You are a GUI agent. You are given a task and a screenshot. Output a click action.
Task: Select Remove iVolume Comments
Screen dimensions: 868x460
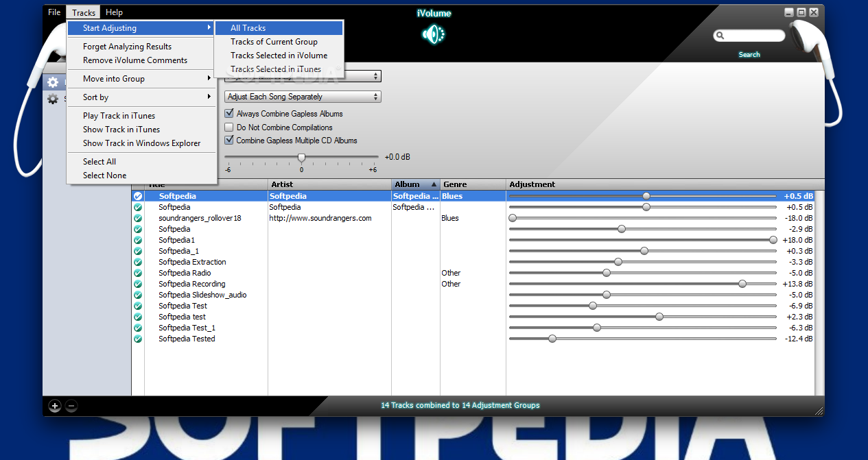[142, 60]
